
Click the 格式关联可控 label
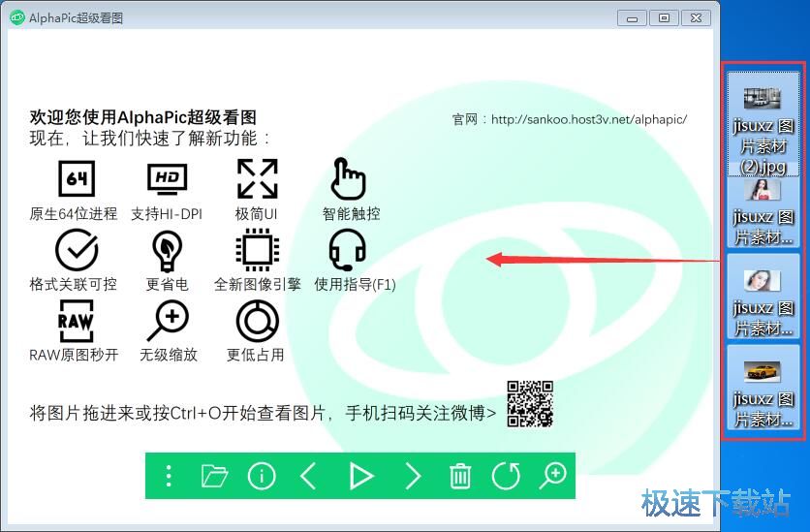pos(74,284)
